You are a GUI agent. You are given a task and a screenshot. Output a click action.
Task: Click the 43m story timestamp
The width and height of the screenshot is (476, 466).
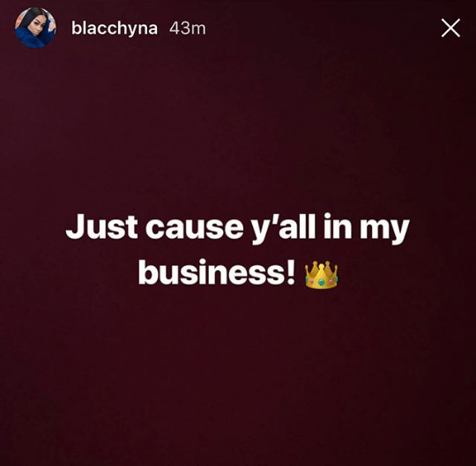pyautogui.click(x=188, y=28)
